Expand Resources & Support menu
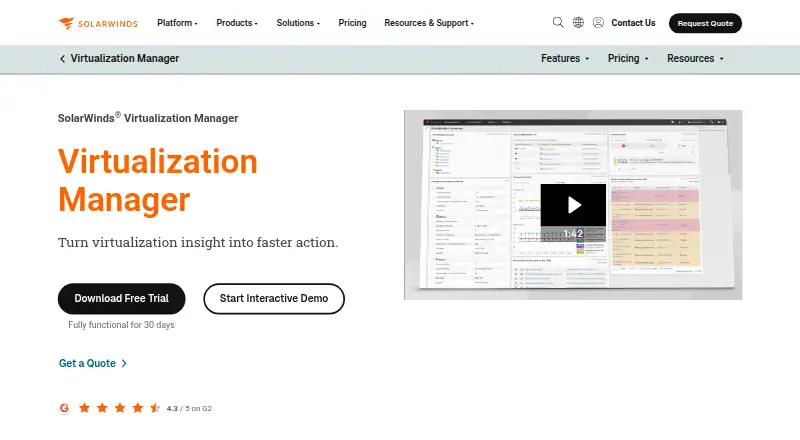The image size is (800, 440). (x=429, y=23)
